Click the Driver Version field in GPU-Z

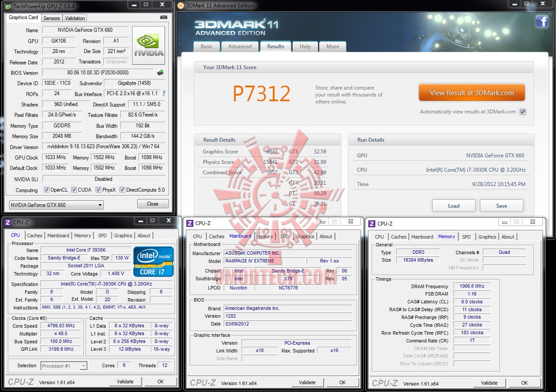click(x=103, y=147)
